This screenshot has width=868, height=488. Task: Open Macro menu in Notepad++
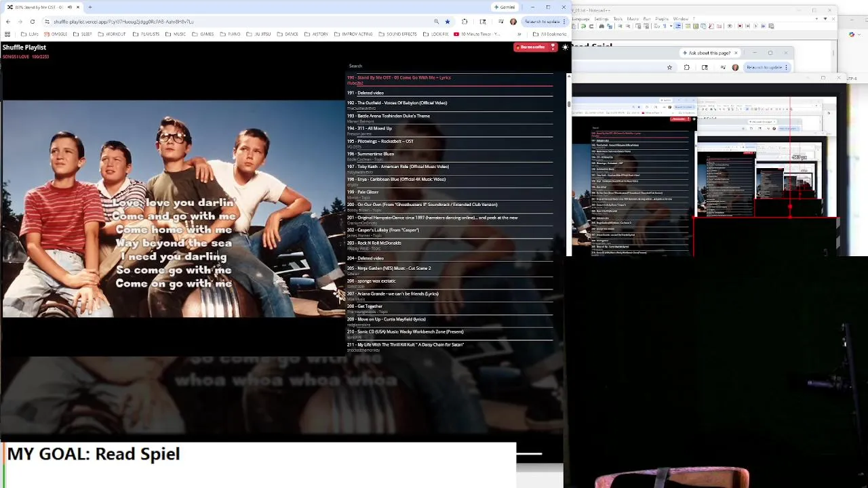pos(633,19)
